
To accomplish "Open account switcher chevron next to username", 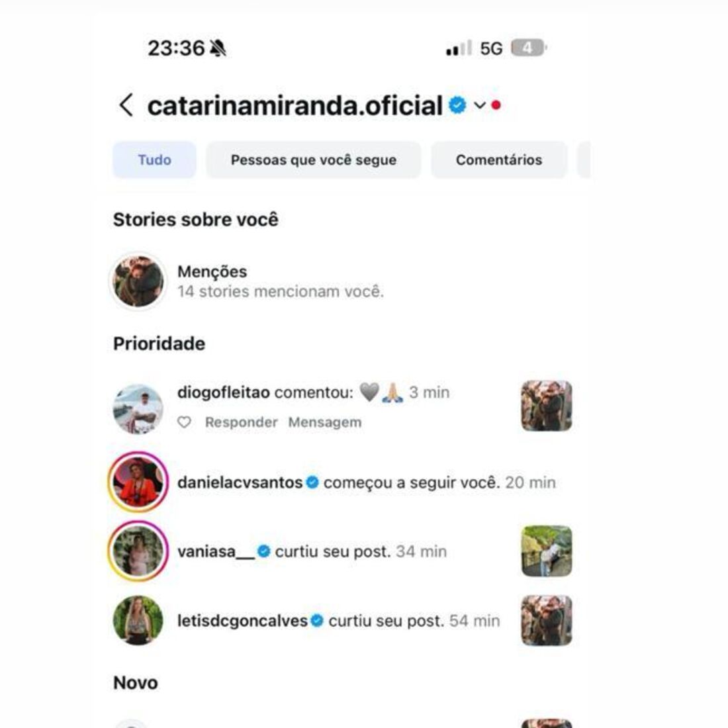I will point(480,106).
